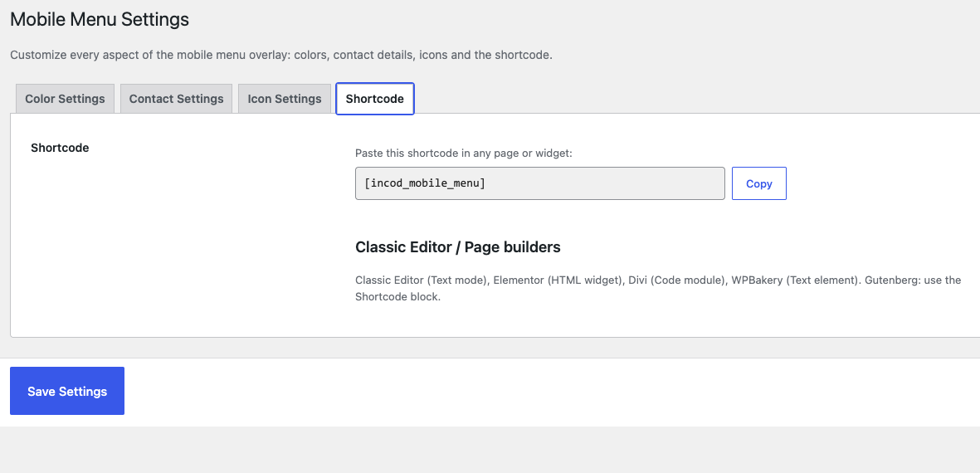Image resolution: width=980 pixels, height=473 pixels.
Task: Click inside the incod_mobile_menu shortcode field
Action: [x=540, y=183]
